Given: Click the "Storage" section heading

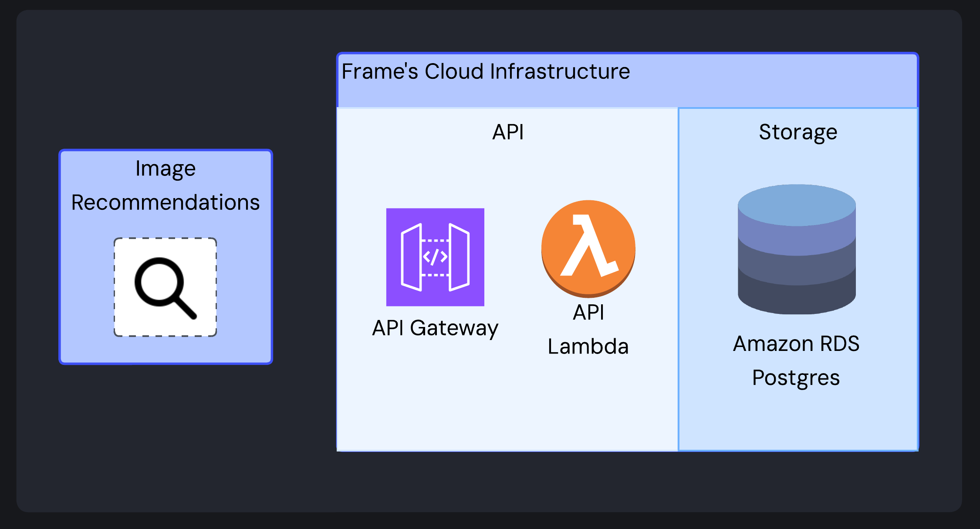Looking at the screenshot, I should coord(798,132).
